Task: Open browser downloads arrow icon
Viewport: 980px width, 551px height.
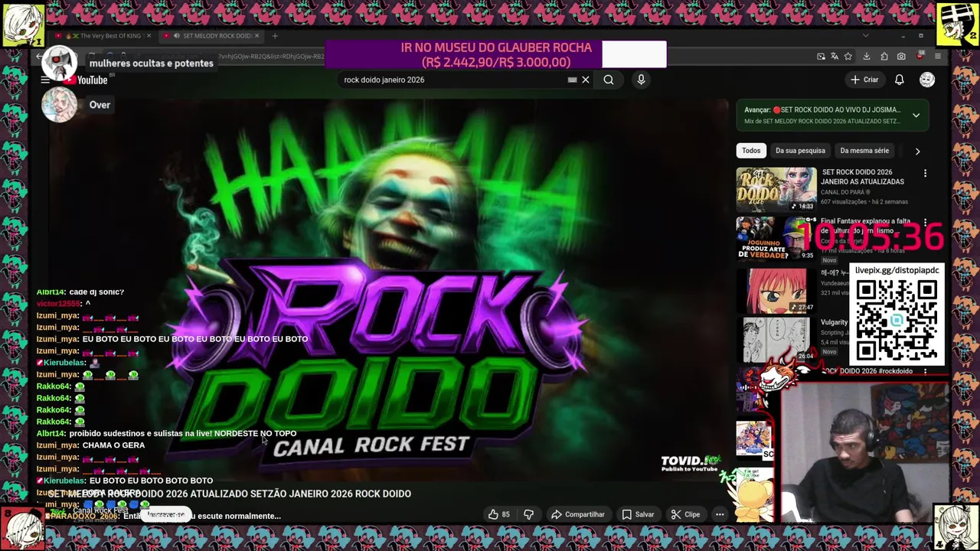Action: [867, 57]
